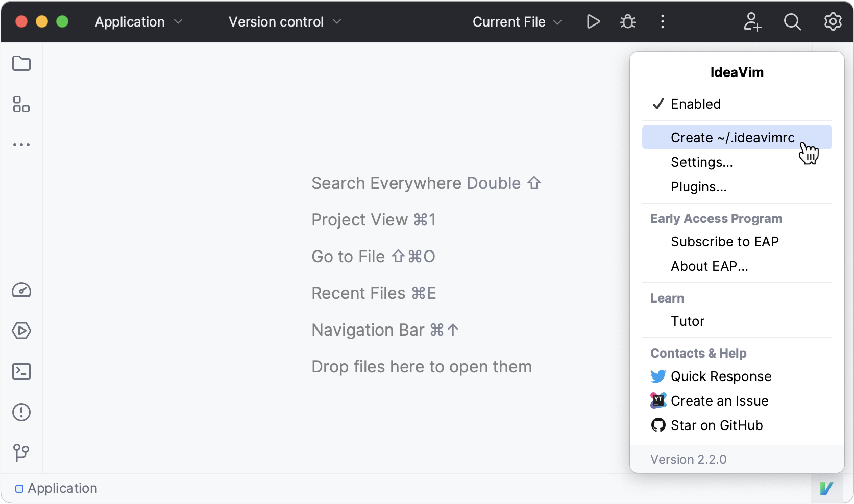Toggle the IdeaVim Enabled option
The image size is (854, 504).
[737, 104]
